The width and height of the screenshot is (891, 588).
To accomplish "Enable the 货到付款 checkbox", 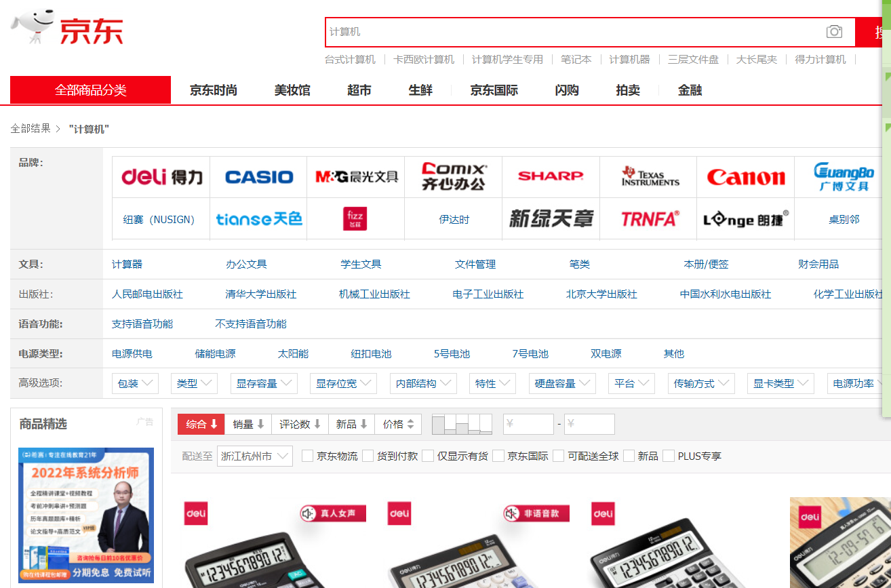I will [368, 456].
